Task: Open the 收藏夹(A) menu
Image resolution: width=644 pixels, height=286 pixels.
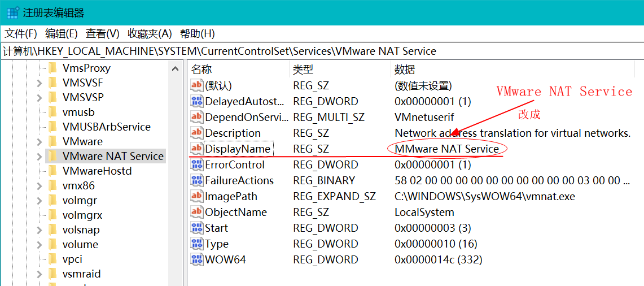Action: pyautogui.click(x=150, y=33)
